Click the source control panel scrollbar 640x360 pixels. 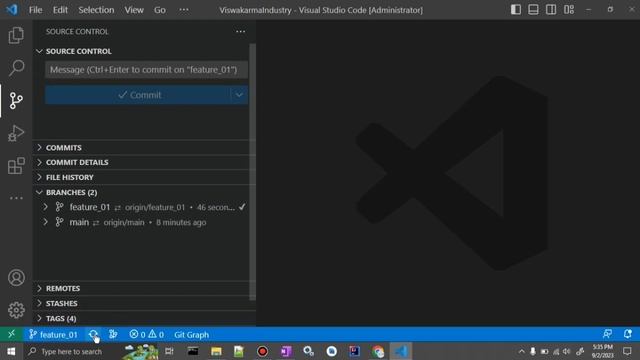(x=252, y=171)
